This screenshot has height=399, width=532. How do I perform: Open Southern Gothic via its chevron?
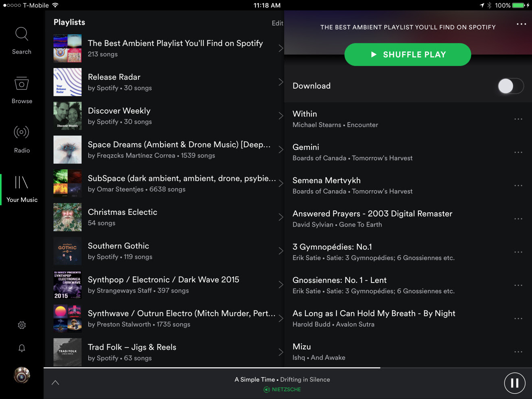[x=281, y=251]
